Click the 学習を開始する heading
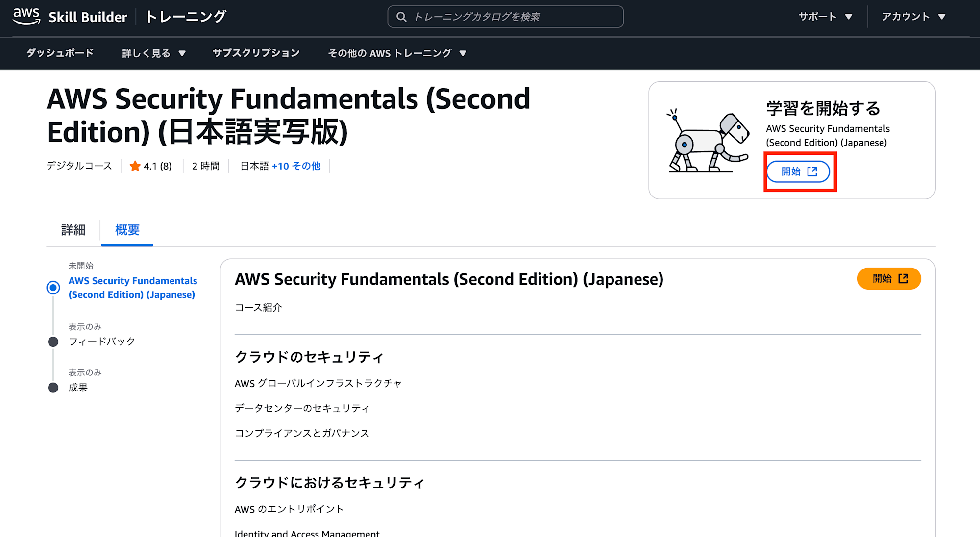The height and width of the screenshot is (537, 980). [823, 108]
